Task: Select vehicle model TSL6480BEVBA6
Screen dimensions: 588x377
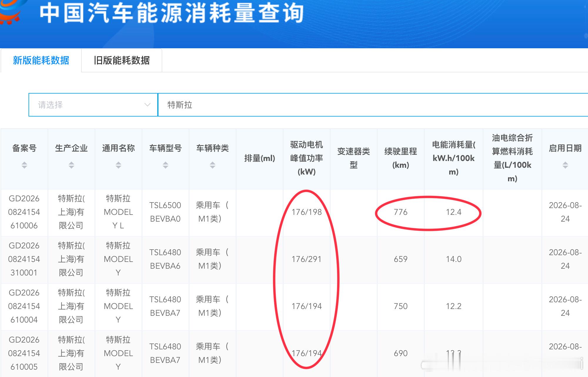Action: pos(165,259)
